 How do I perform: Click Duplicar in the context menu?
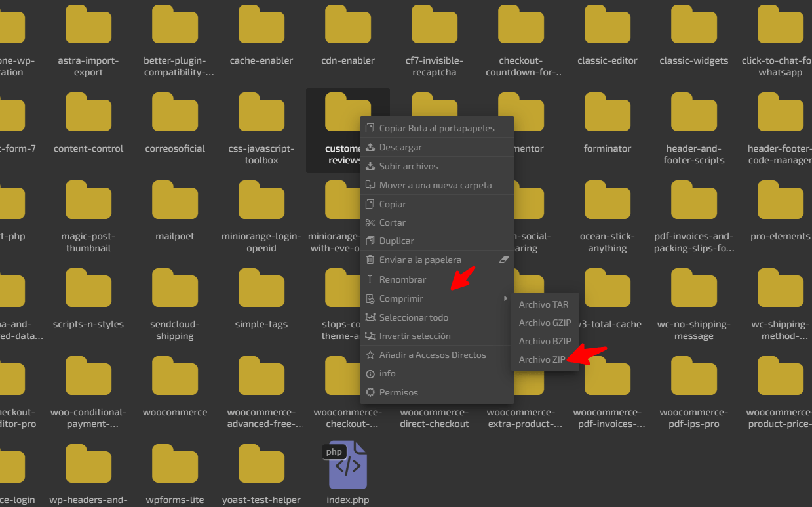coord(437,241)
